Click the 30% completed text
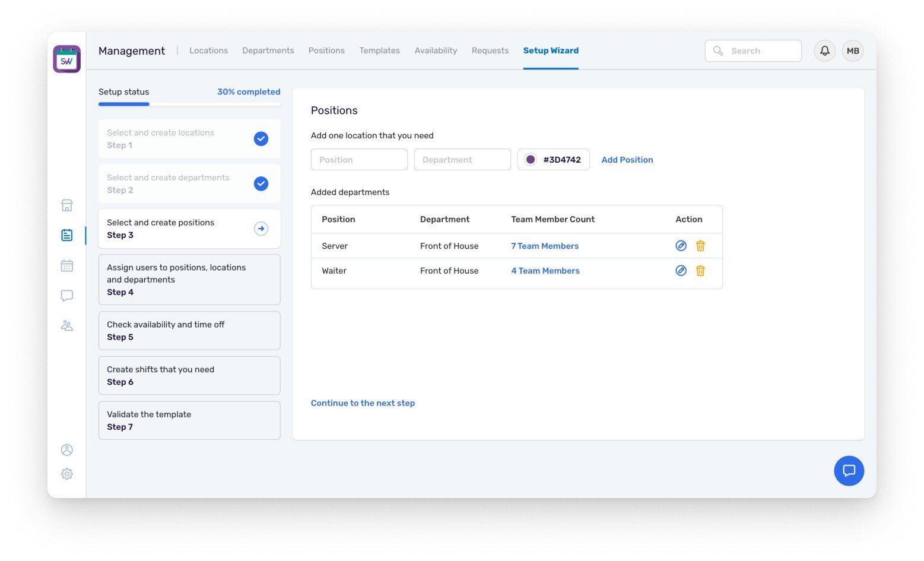The width and height of the screenshot is (924, 561). point(249,92)
